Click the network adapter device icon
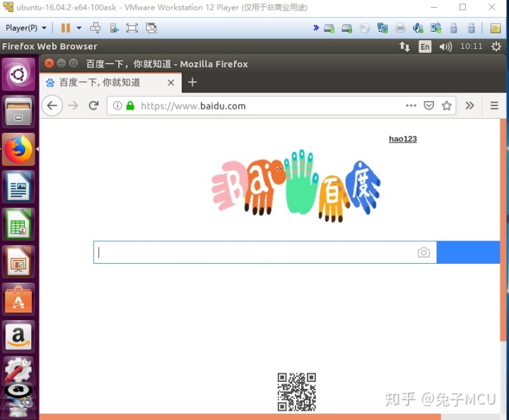 tap(382, 28)
